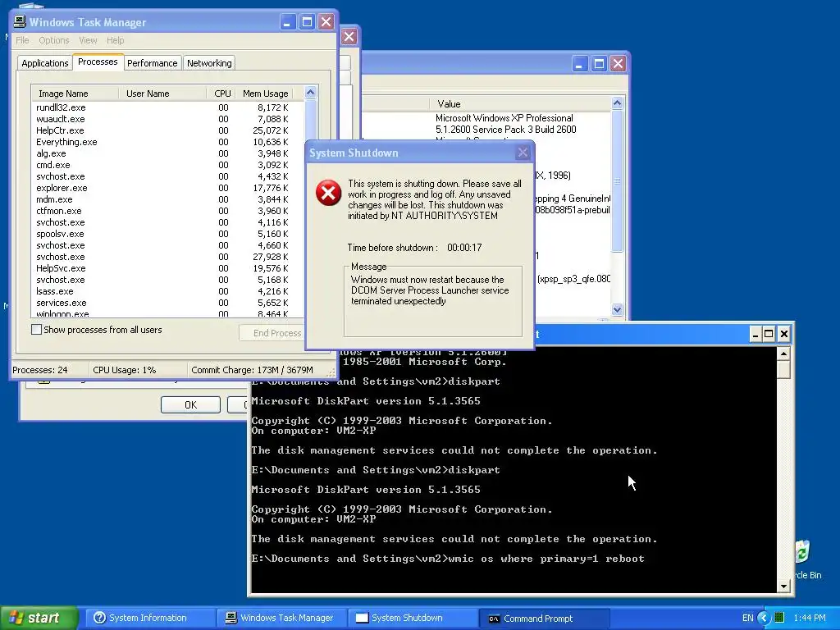Click OK in the dialog behind Task Manager

[190, 405]
